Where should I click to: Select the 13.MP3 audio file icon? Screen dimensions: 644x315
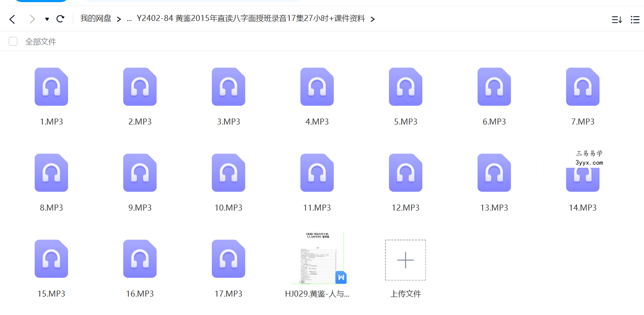click(x=494, y=172)
